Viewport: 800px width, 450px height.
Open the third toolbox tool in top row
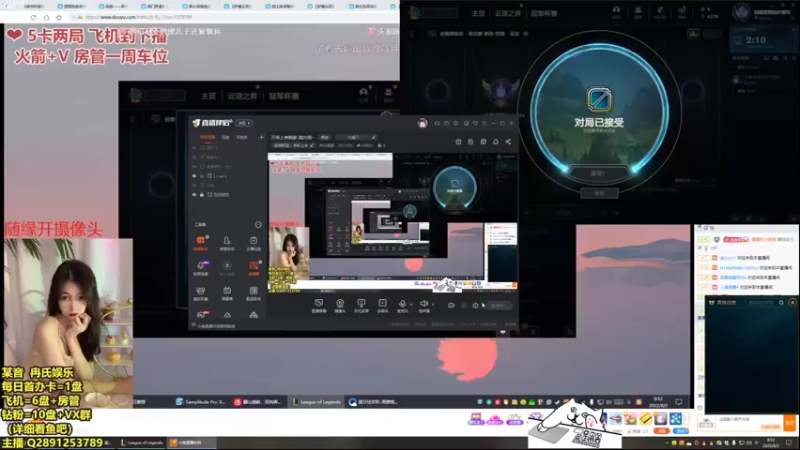[254, 243]
